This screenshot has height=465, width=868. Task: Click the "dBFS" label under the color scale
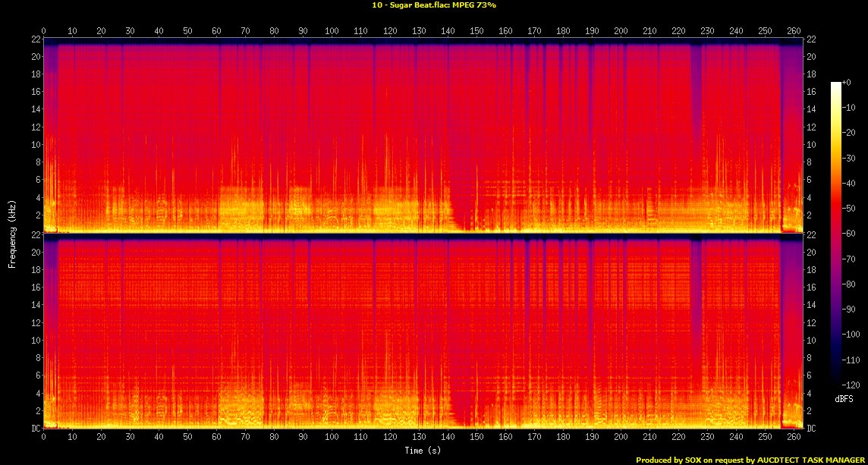pos(844,399)
